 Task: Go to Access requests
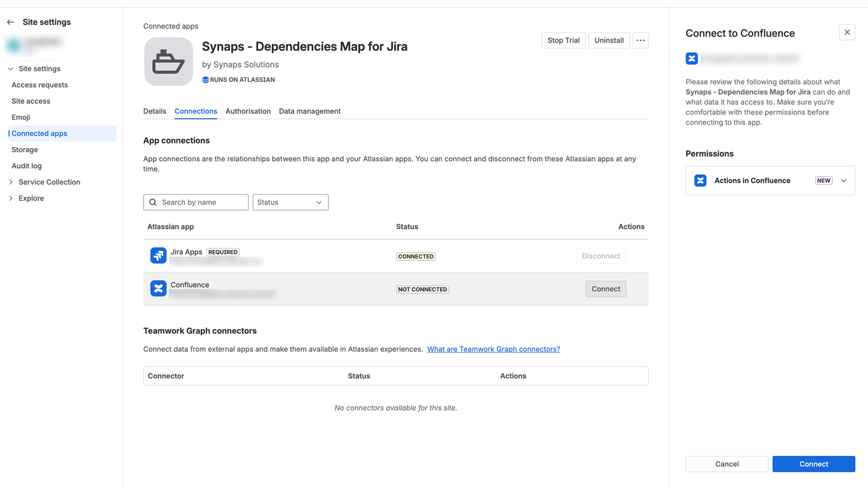coord(40,85)
